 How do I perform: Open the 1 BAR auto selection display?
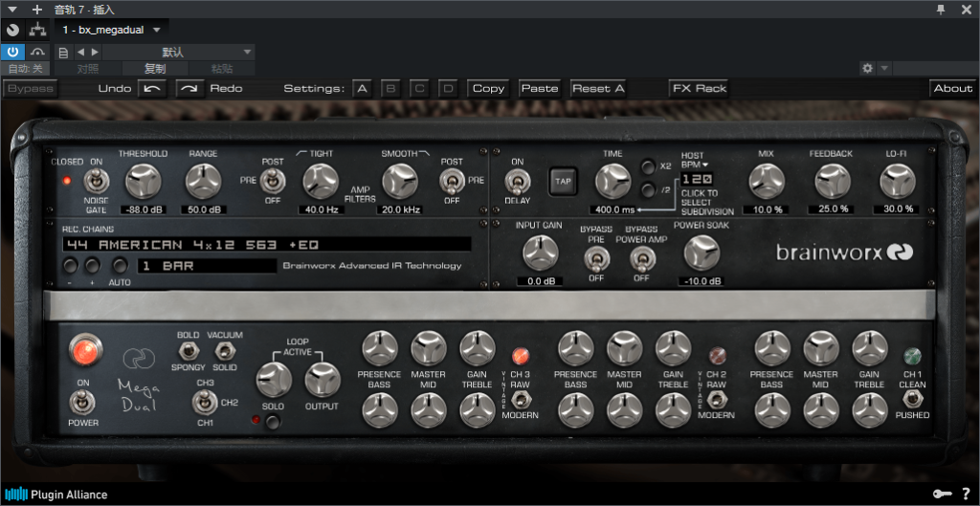click(x=207, y=266)
